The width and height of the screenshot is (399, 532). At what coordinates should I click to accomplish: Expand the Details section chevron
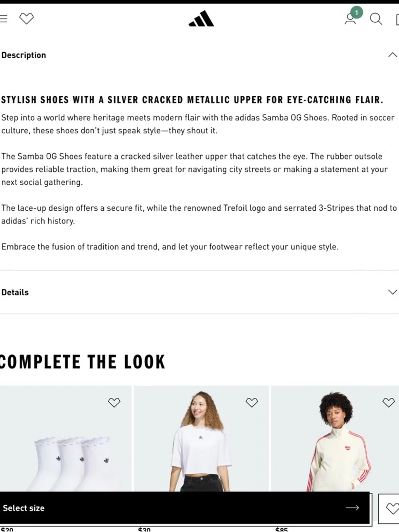[393, 292]
